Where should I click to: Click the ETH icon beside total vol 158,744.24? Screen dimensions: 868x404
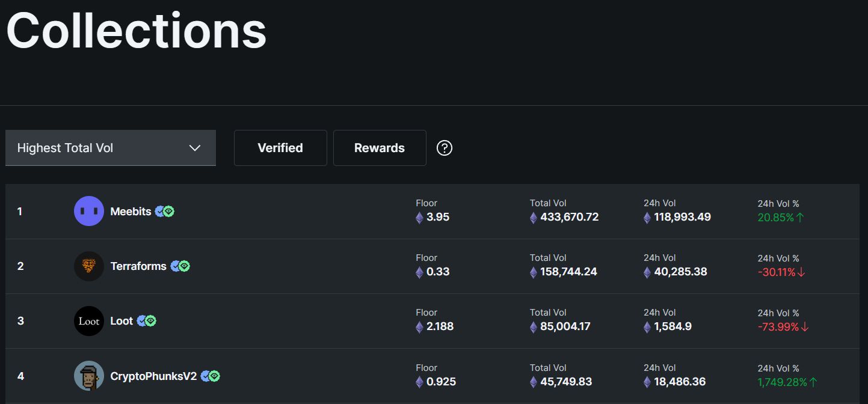pyautogui.click(x=534, y=272)
